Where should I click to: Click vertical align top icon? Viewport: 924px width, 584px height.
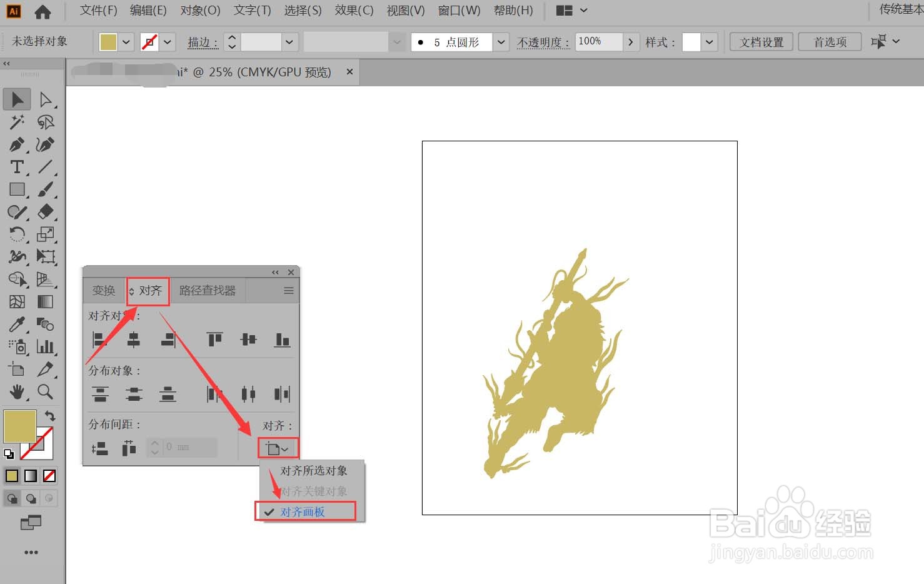tap(214, 340)
